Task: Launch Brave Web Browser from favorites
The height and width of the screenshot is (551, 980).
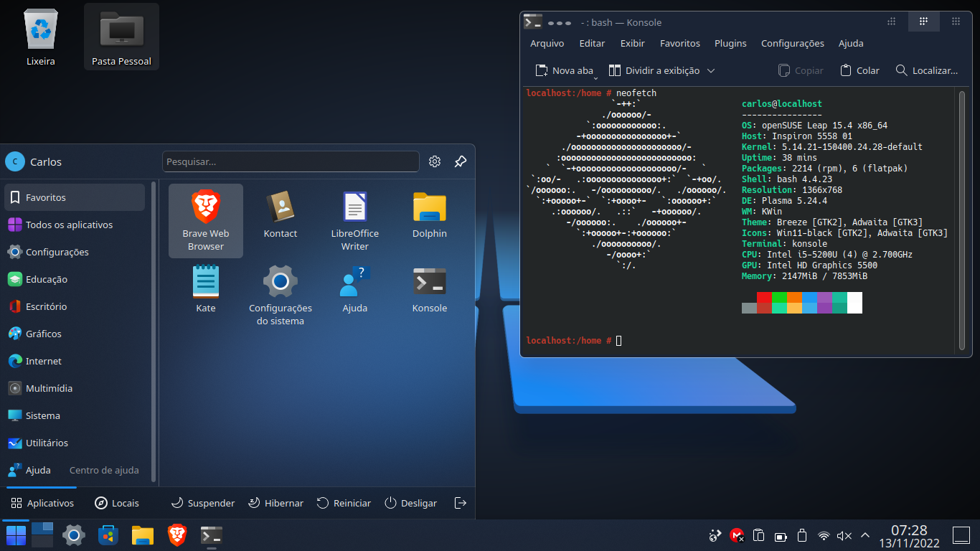Action: click(206, 221)
